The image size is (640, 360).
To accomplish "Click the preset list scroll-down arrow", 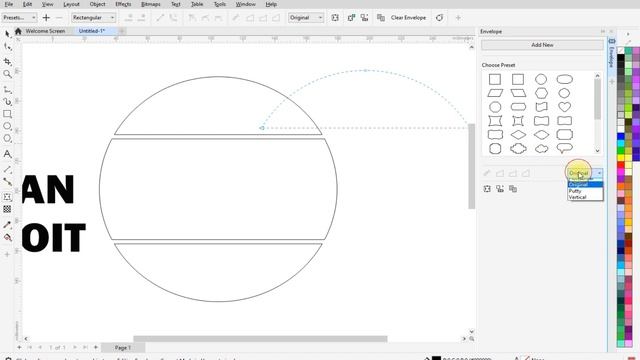I will tap(598, 151).
